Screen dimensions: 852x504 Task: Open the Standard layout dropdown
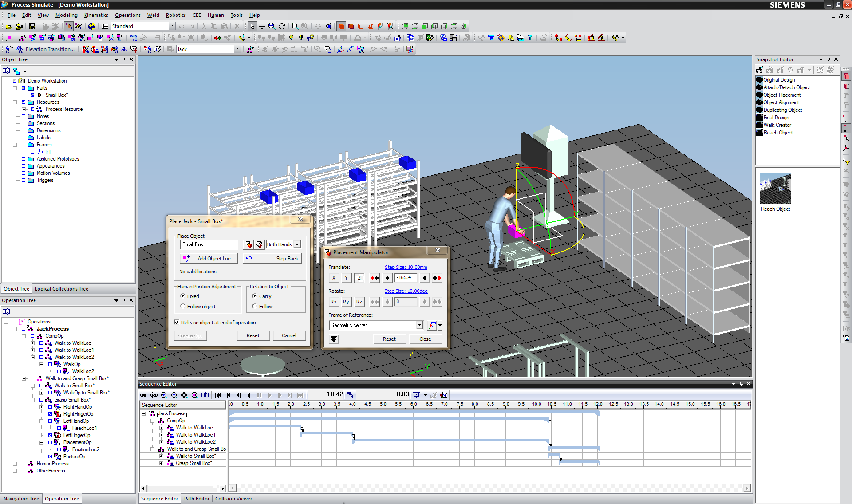tap(172, 26)
